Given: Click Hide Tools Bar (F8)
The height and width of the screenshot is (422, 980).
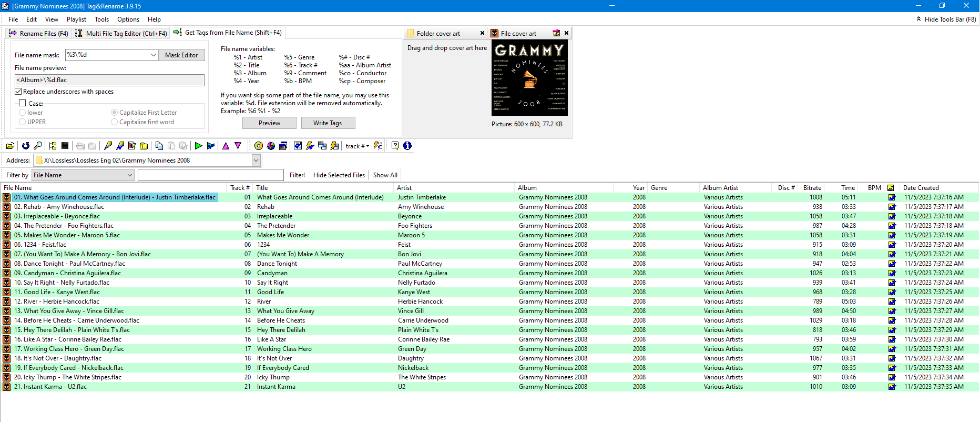Looking at the screenshot, I should 946,19.
